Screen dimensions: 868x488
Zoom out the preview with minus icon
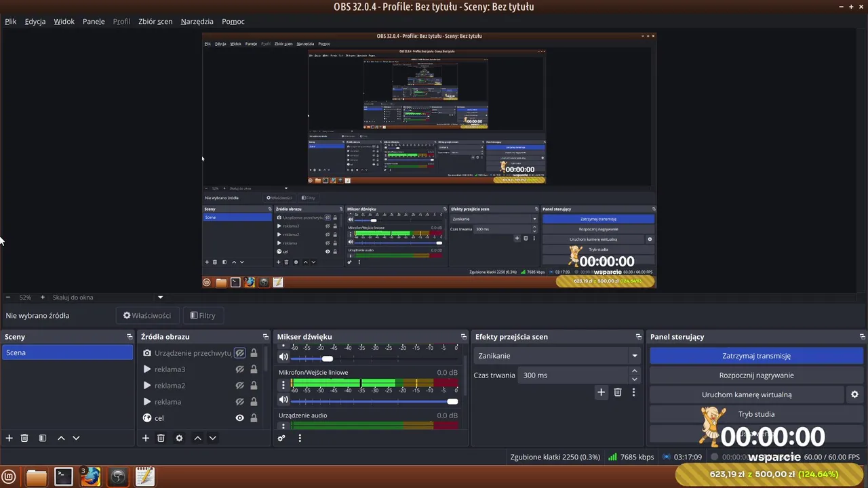8,298
